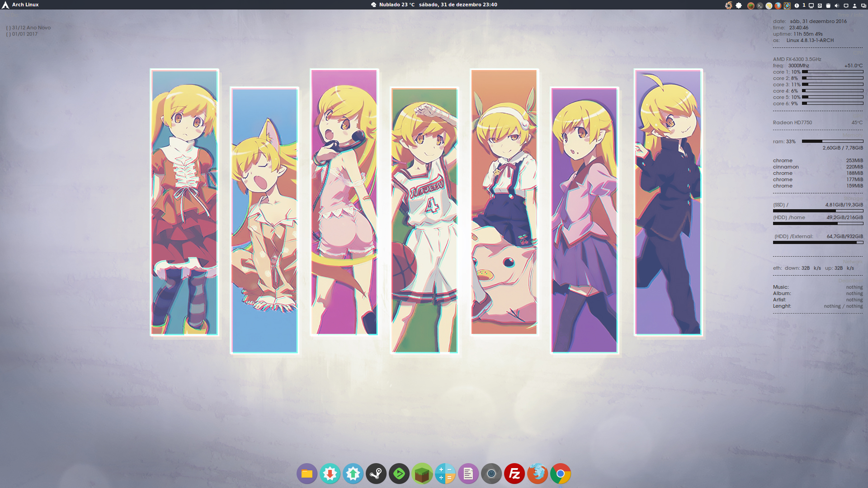Open the Calculator from the dock

pyautogui.click(x=446, y=474)
